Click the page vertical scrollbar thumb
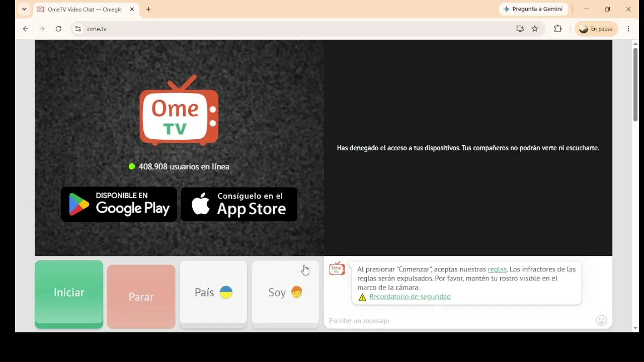644x362 pixels. click(x=635, y=84)
